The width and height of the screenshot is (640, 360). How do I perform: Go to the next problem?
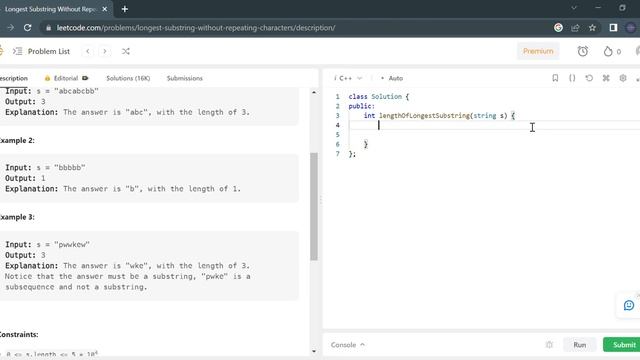pos(105,51)
